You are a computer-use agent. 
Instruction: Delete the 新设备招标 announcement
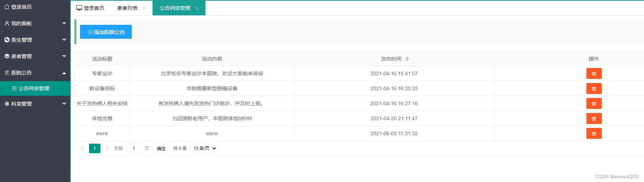594,88
